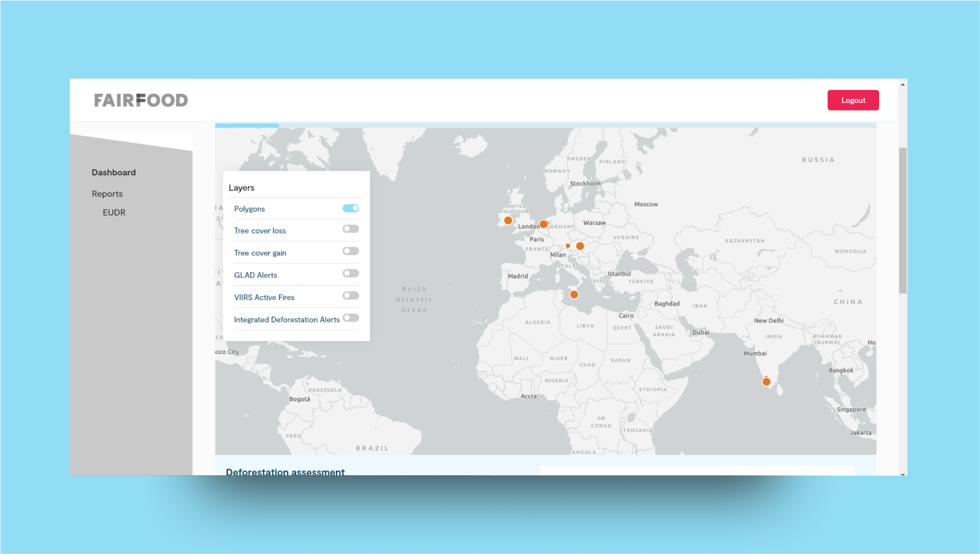
Task: Click the GLAD Alerts label
Action: point(256,275)
